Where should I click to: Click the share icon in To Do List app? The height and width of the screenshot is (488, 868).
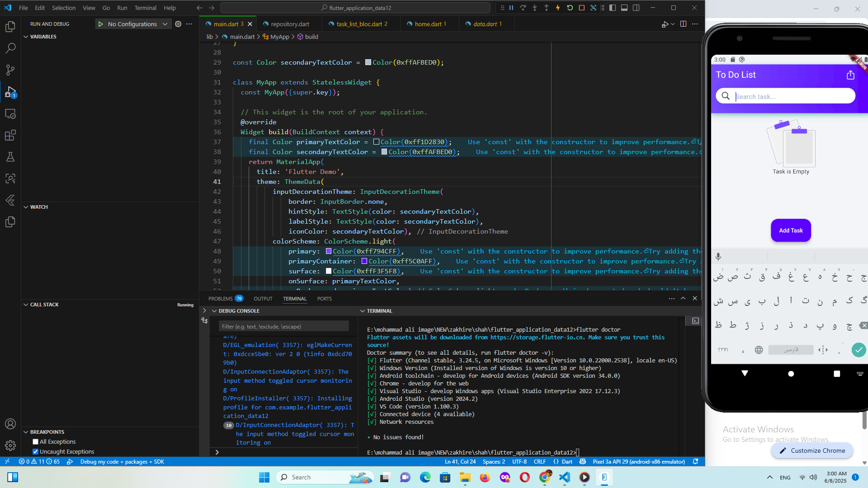click(x=850, y=75)
